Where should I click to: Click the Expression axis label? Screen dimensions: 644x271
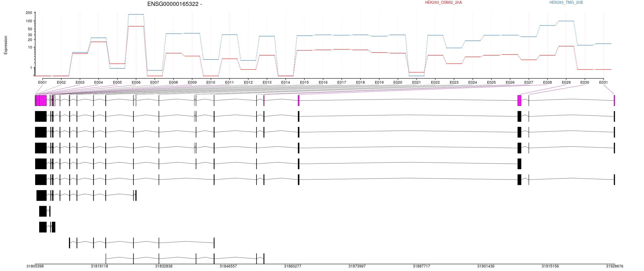(6, 45)
